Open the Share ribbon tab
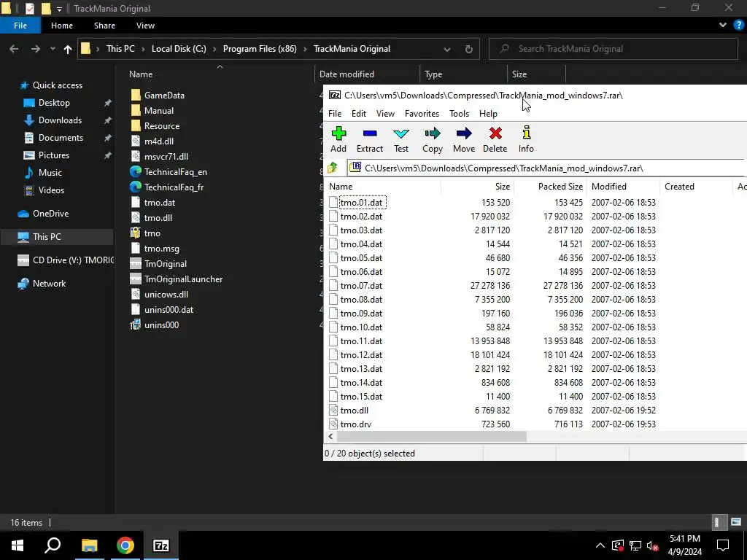The height and width of the screenshot is (560, 747). pyautogui.click(x=104, y=26)
